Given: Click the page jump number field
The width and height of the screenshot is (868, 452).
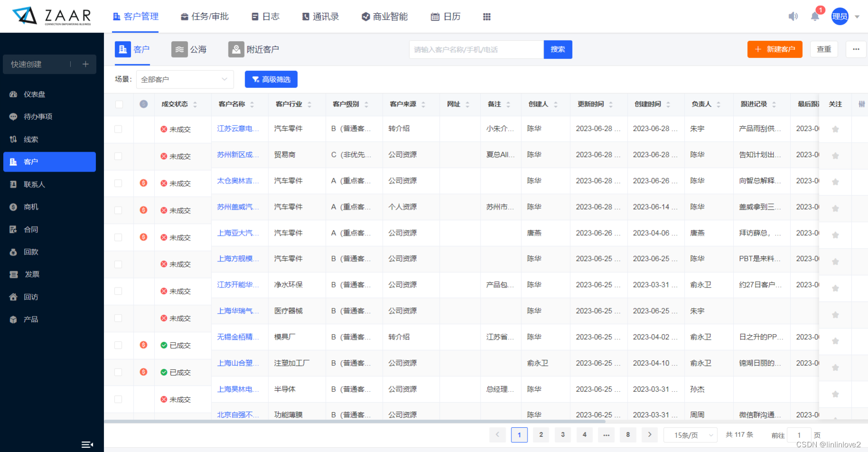Looking at the screenshot, I should 799,435.
